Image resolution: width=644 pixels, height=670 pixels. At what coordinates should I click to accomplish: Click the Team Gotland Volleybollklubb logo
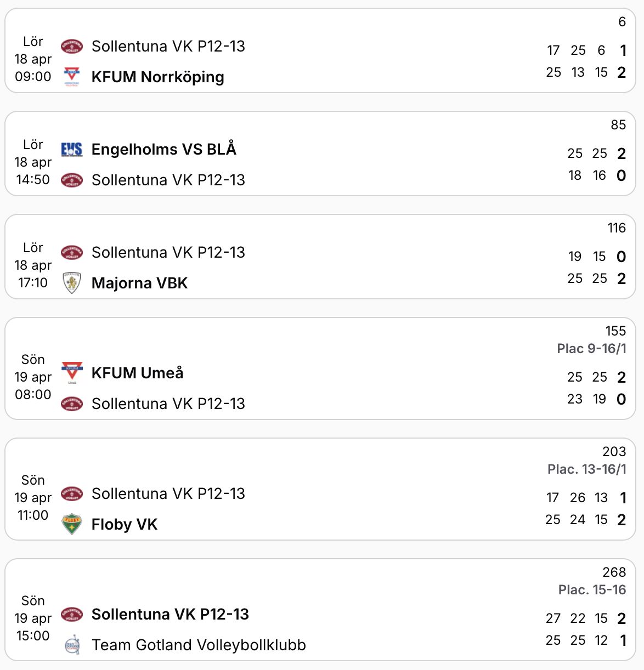(72, 645)
